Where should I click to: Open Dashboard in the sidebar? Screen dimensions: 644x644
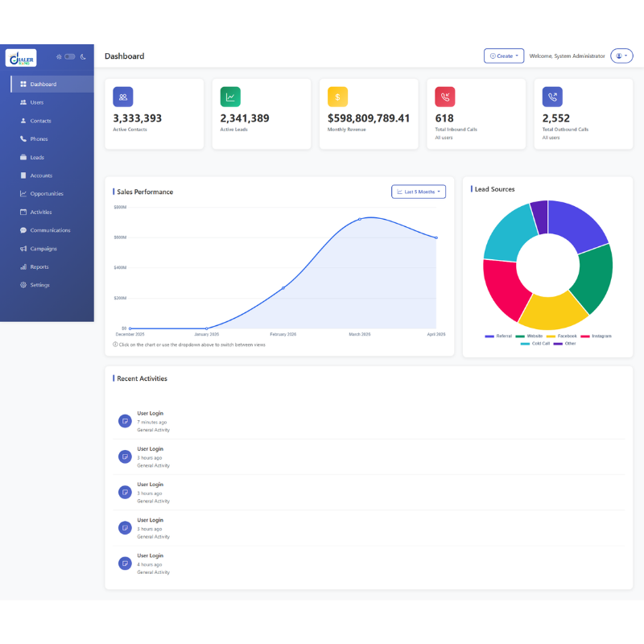[52, 84]
